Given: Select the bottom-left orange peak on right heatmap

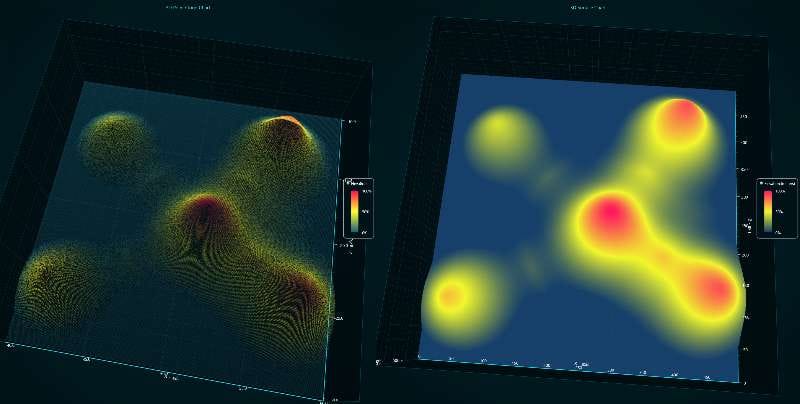Looking at the screenshot, I should (451, 295).
